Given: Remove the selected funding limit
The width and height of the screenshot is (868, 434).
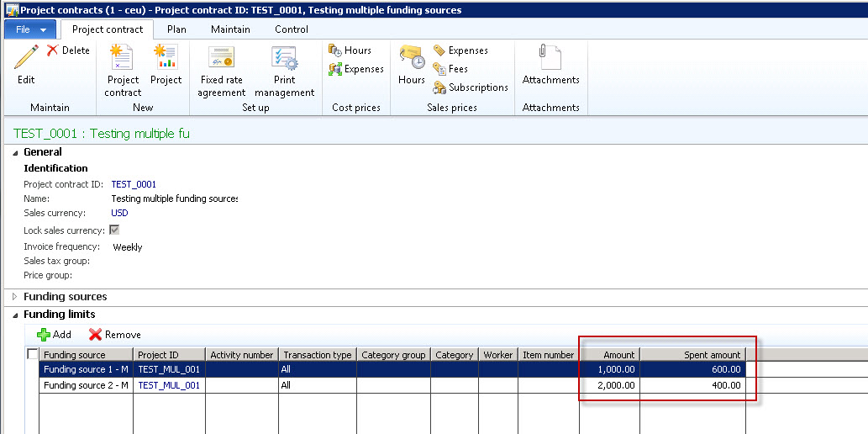Looking at the screenshot, I should click(x=115, y=335).
